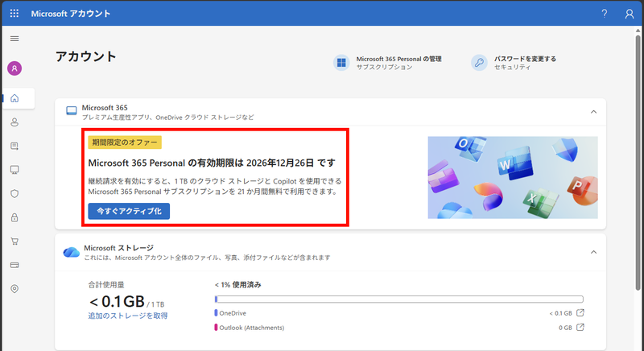Click the OneDrive storage label
Viewport: 644px width, 351px height.
point(233,313)
